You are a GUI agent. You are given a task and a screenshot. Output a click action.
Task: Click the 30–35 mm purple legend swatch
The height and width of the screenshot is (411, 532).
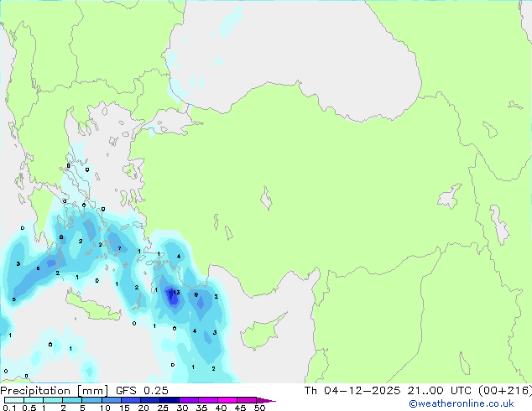[x=188, y=400]
